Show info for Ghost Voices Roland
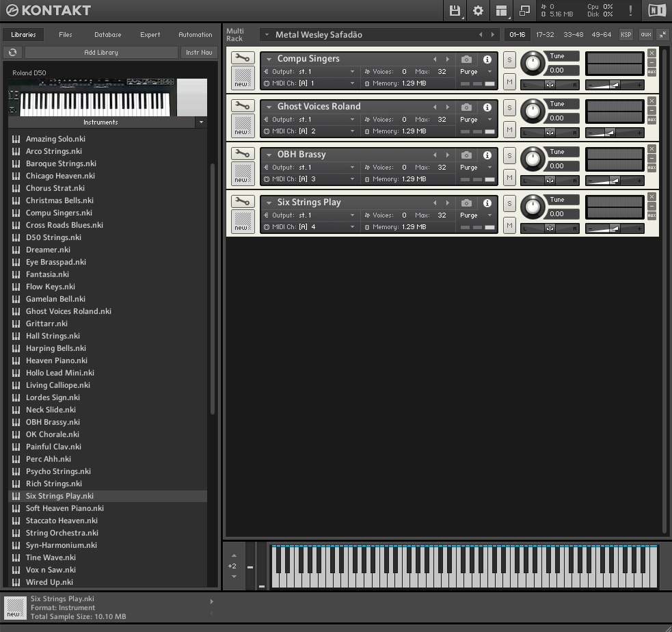Viewport: 672px width, 632px height. tap(487, 107)
